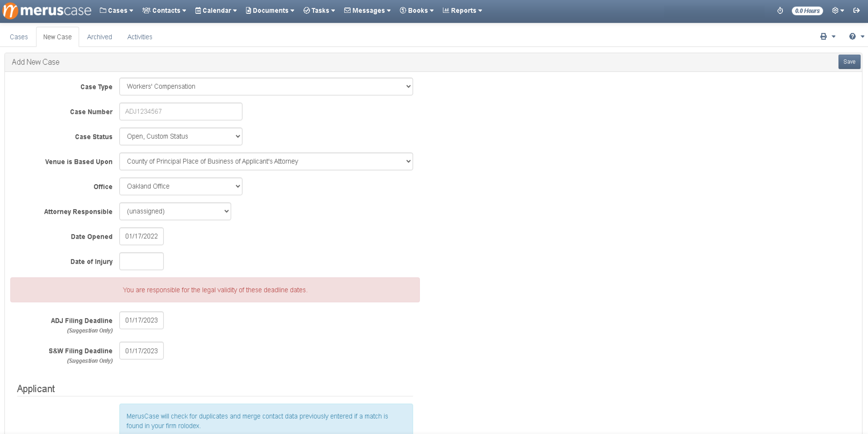The height and width of the screenshot is (434, 868).
Task: Open the Contacts menu
Action: (164, 10)
